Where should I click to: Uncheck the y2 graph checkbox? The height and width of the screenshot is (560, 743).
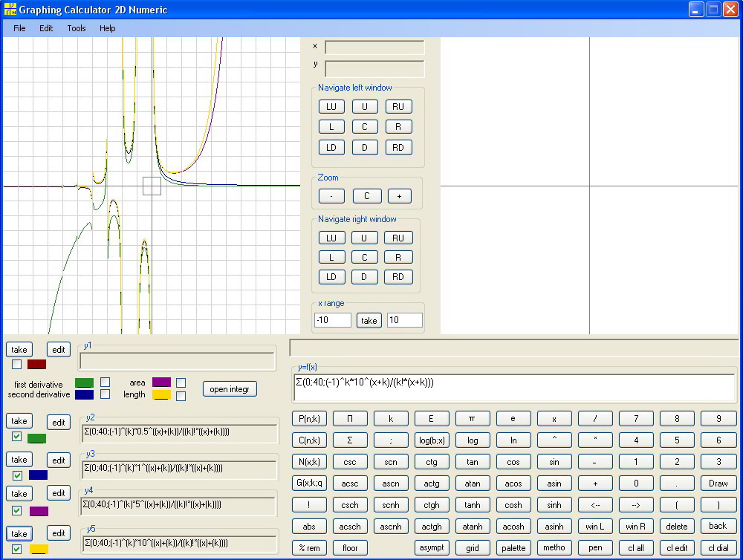(17, 437)
